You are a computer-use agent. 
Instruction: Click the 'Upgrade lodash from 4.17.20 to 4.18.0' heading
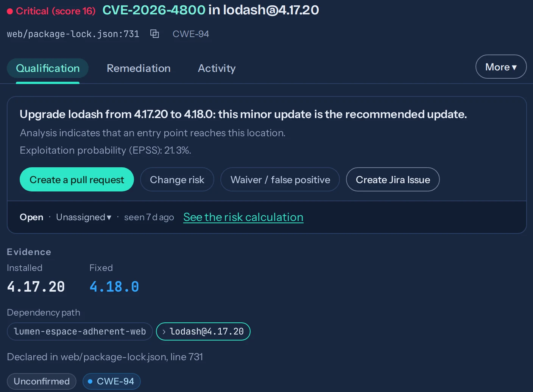click(x=243, y=114)
